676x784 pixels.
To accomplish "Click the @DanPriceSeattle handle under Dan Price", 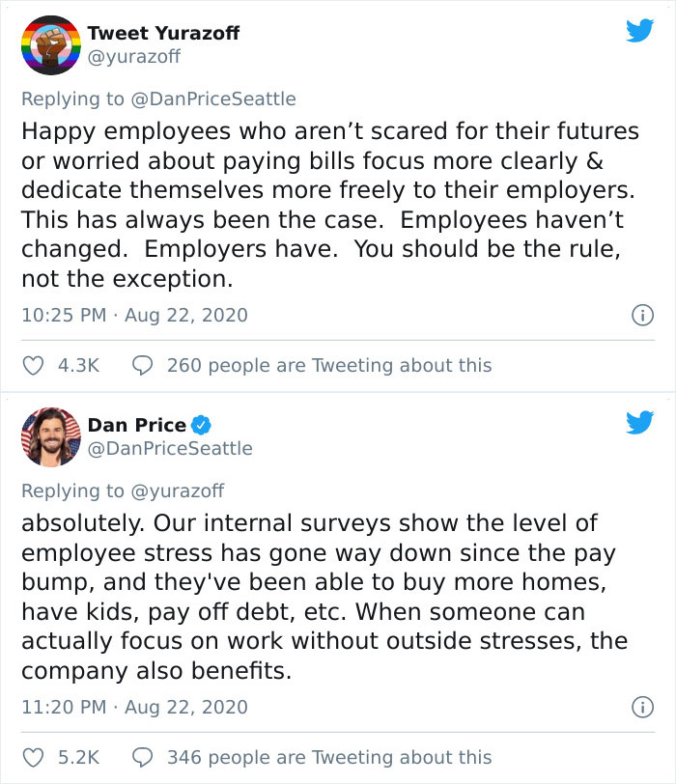I will [170, 448].
